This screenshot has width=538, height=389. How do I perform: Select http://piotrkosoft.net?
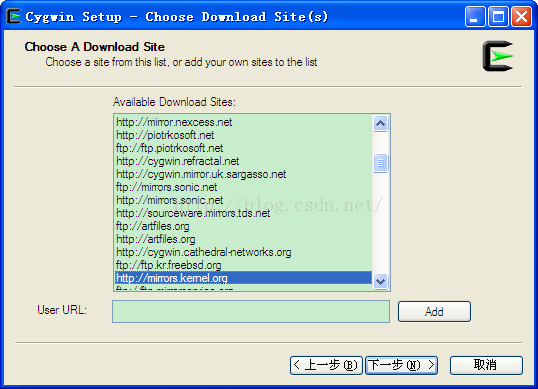pos(244,135)
